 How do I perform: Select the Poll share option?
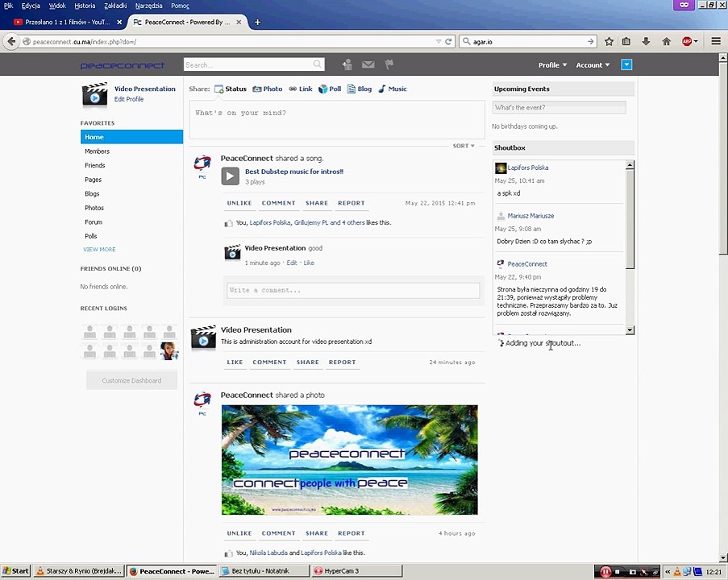[x=330, y=89]
